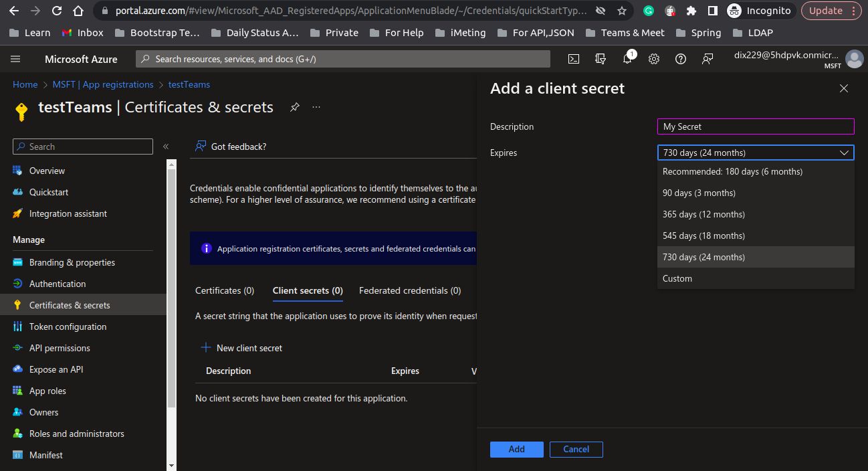
Task: Switch to Certificates (0) tab
Action: click(x=225, y=290)
